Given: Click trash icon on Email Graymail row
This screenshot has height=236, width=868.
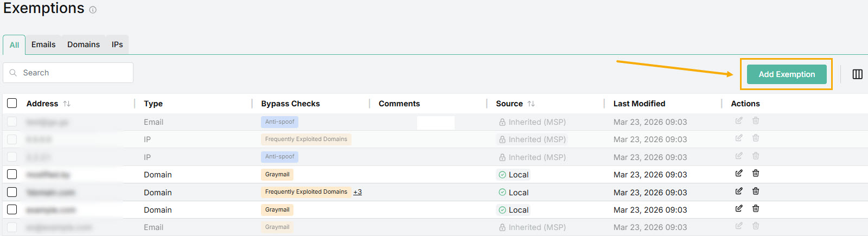Looking at the screenshot, I should 756,226.
